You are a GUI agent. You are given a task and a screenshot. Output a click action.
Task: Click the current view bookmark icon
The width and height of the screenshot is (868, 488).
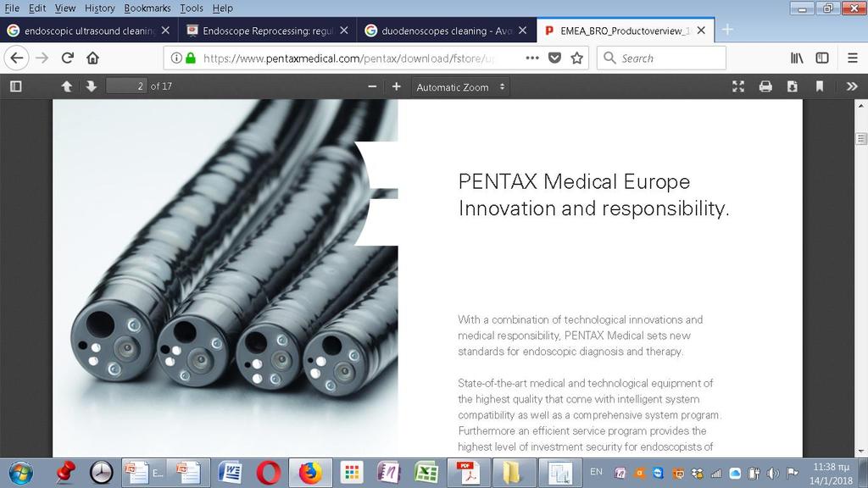pos(820,86)
